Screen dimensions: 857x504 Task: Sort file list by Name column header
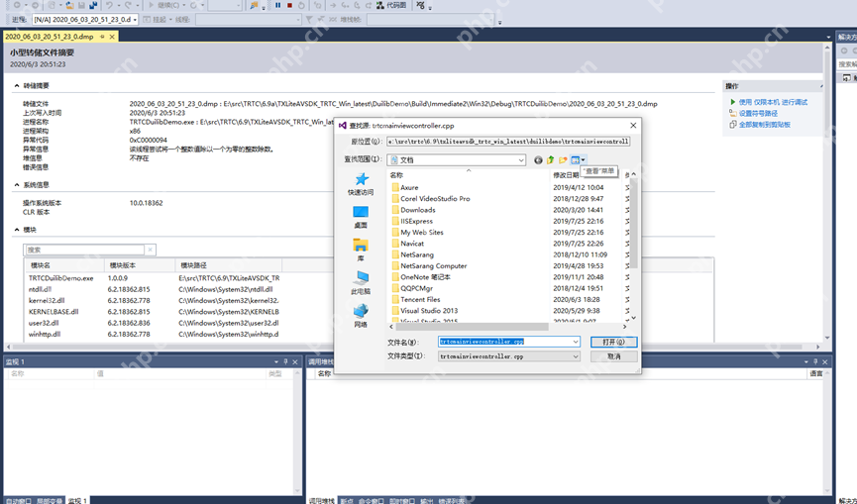click(469, 175)
